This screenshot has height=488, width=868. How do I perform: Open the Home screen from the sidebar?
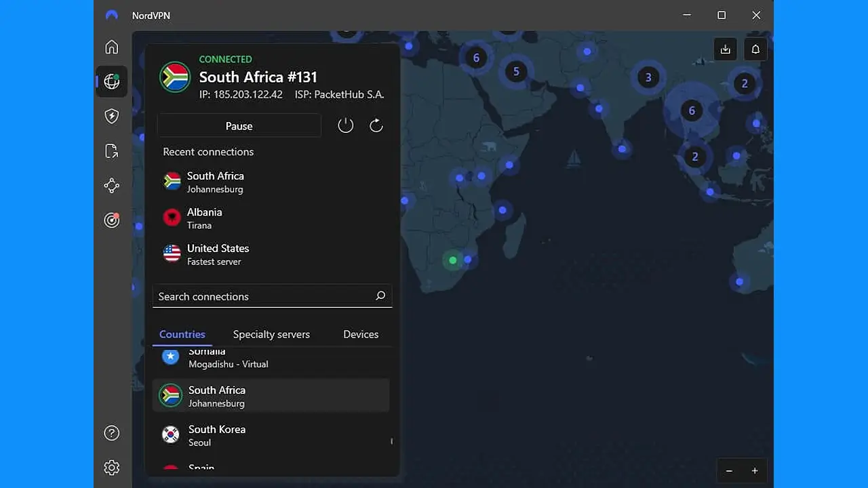tap(112, 47)
